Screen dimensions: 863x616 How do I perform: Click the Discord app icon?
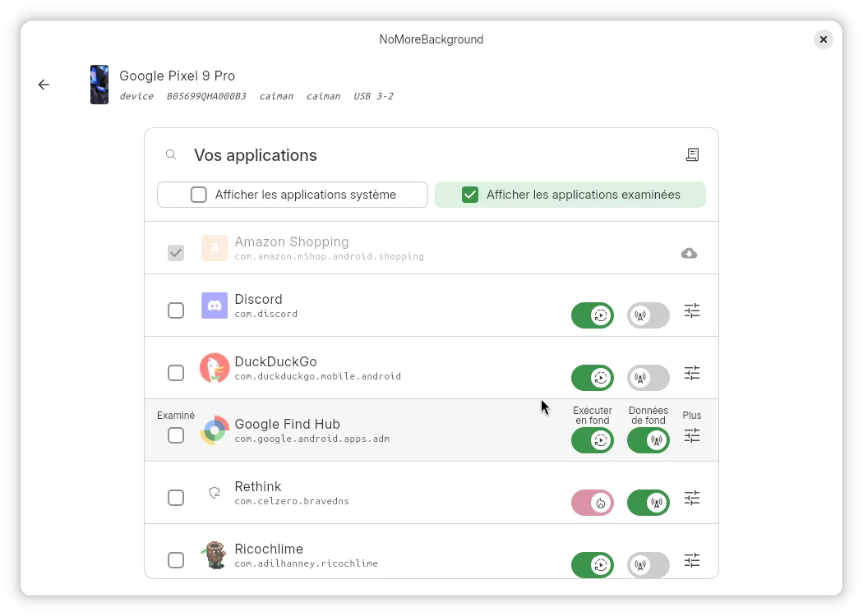coord(214,306)
